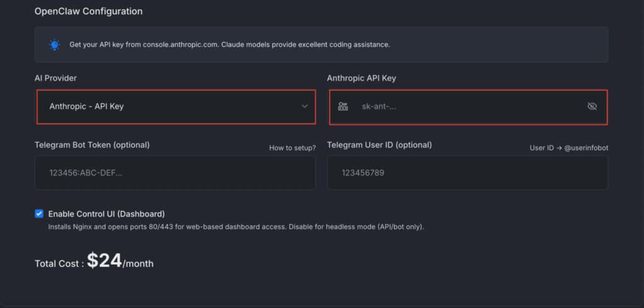
Task: Click the lightbulb tip icon
Action: [54, 45]
